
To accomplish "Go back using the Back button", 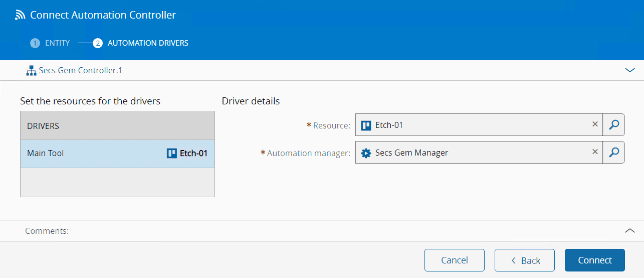I will click(524, 260).
